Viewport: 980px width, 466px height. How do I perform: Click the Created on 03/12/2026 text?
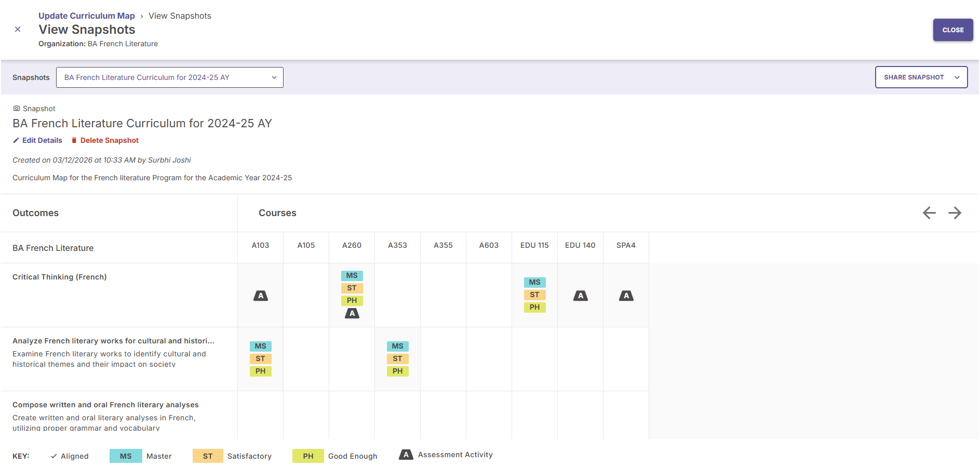tap(102, 161)
